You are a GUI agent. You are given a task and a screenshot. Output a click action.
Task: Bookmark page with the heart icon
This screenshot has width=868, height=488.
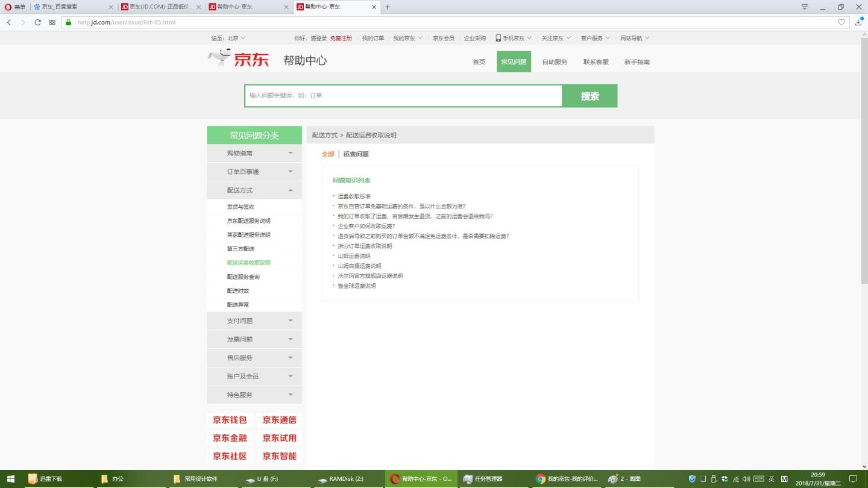(x=841, y=22)
